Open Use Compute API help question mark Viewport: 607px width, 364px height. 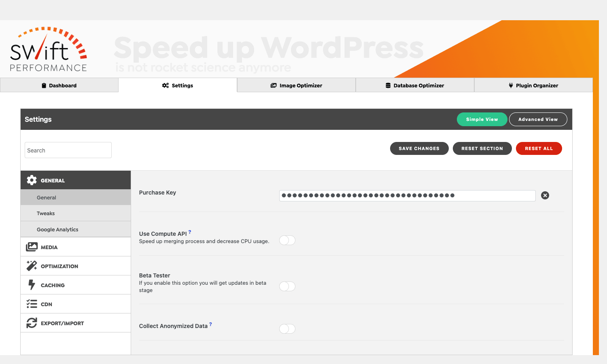(190, 232)
